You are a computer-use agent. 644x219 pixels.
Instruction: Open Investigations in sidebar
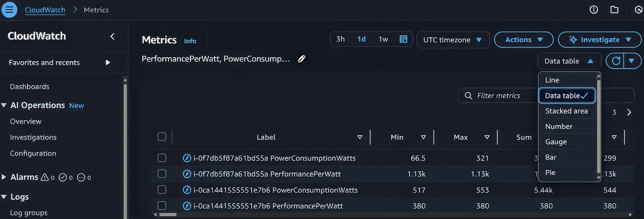[x=33, y=137]
